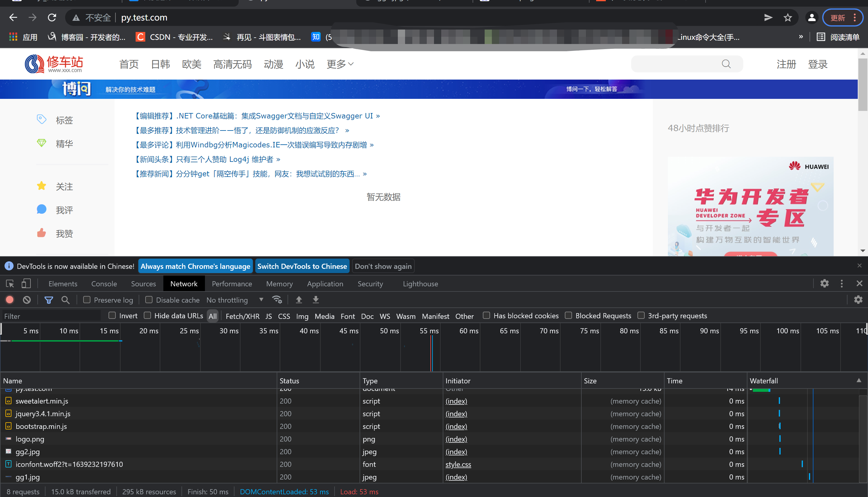Click Always match Chrome's language button

[x=195, y=266]
